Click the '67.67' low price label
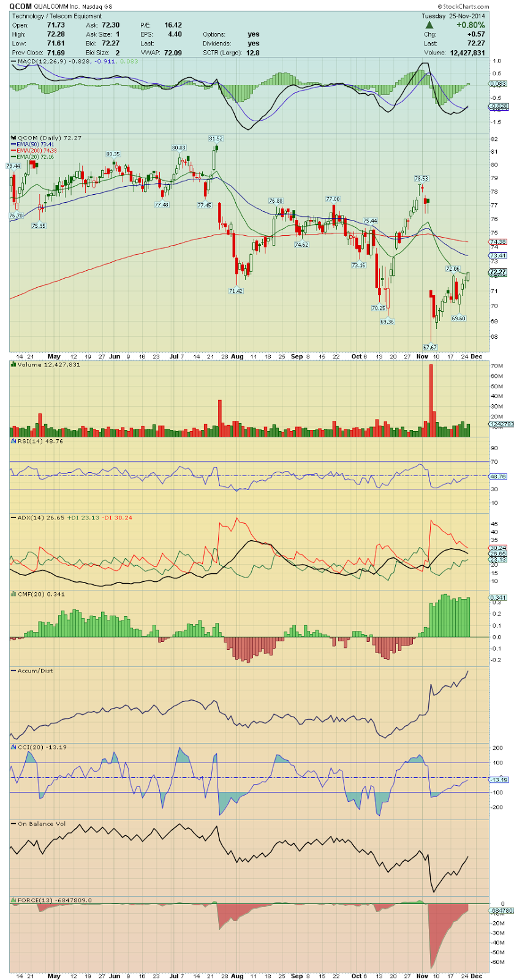This screenshot has width=514, height=980. coord(429,347)
